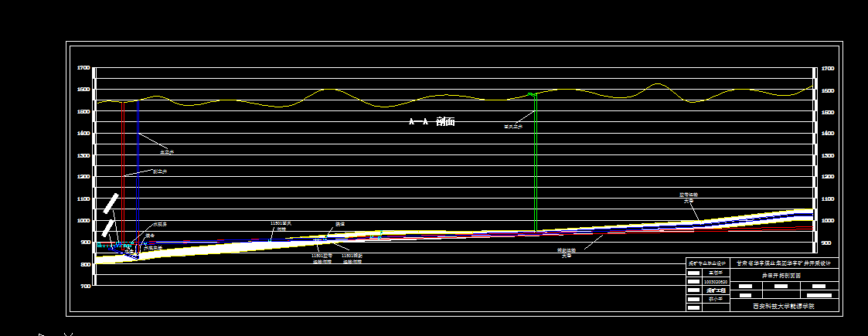The image size is (868, 336).
Task: Pick the 1400 label on right elevation scale
Action: click(828, 134)
